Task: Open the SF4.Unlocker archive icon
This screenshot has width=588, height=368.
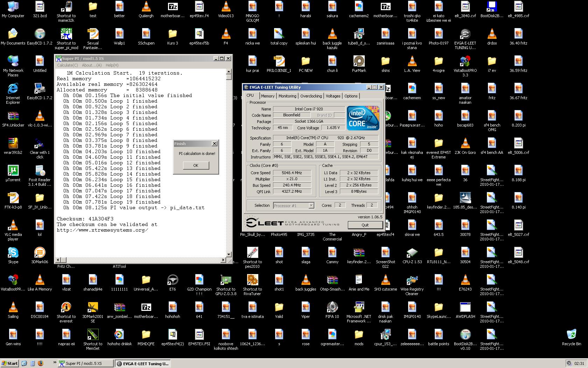Action: (x=13, y=119)
